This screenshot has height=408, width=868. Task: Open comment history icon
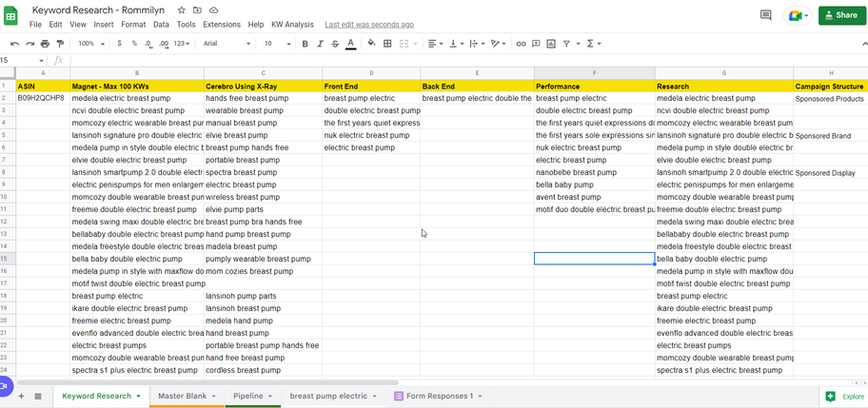click(766, 15)
